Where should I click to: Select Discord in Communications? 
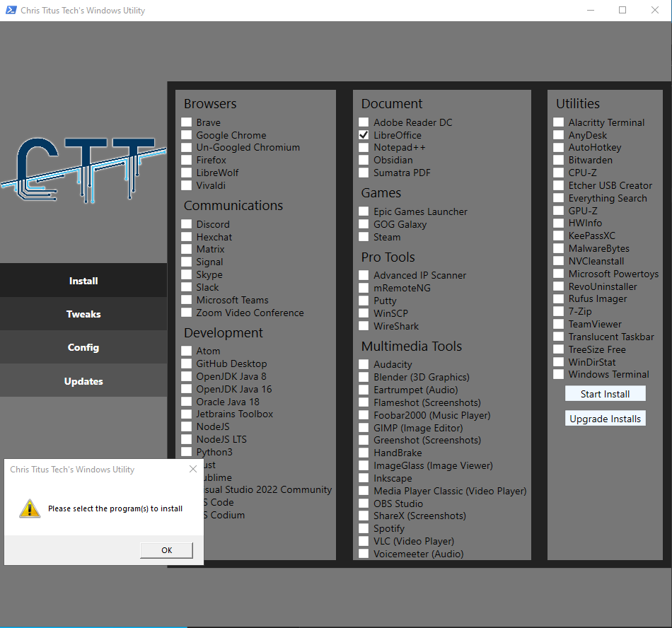(x=187, y=224)
